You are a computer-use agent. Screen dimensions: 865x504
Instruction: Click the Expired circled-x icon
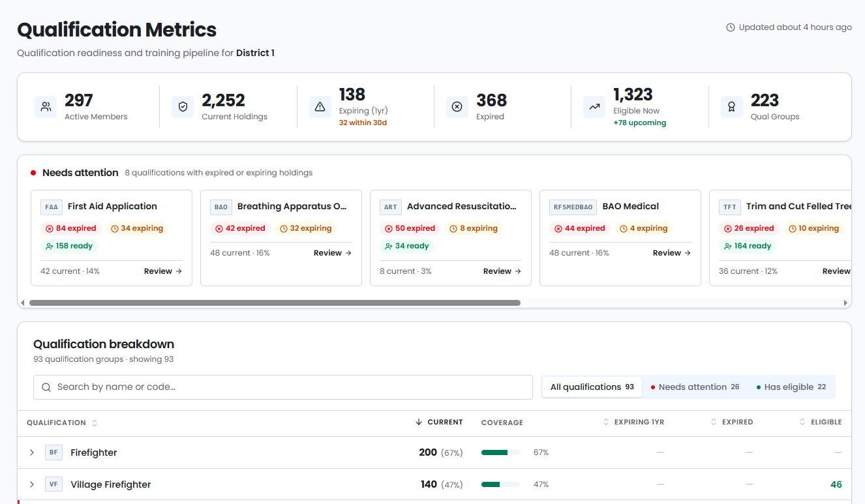coord(457,107)
